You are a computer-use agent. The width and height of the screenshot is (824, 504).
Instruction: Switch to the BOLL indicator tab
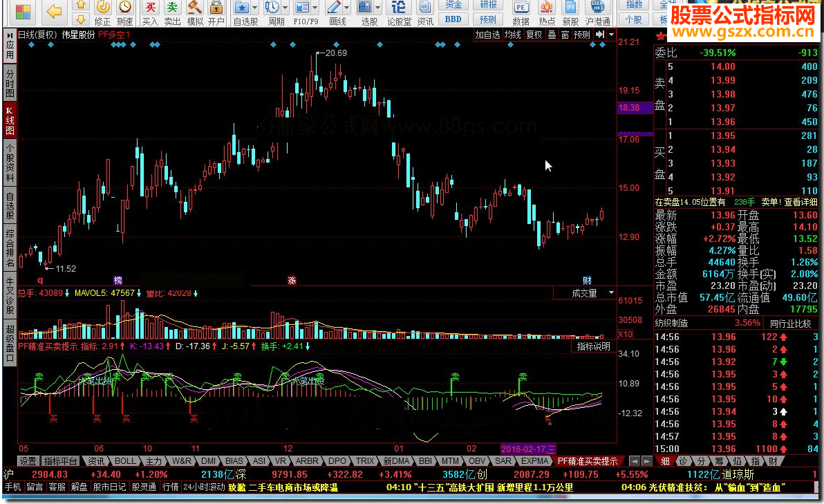tap(125, 461)
